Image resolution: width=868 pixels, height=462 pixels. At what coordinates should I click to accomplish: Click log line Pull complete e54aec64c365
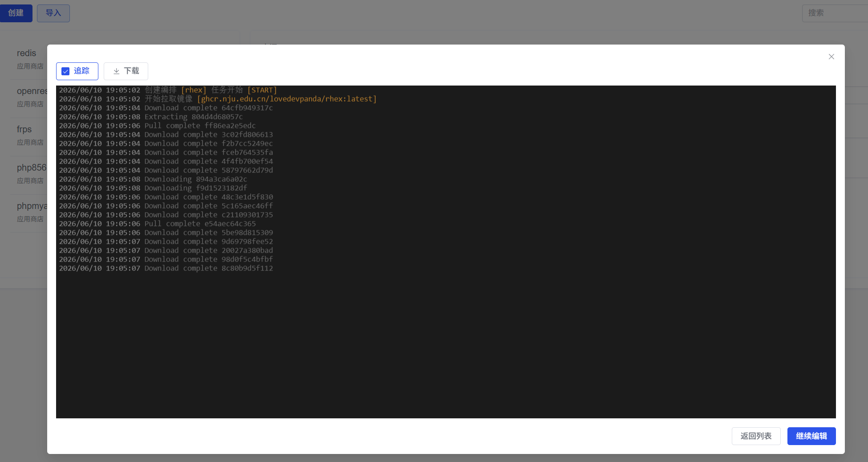[157, 224]
